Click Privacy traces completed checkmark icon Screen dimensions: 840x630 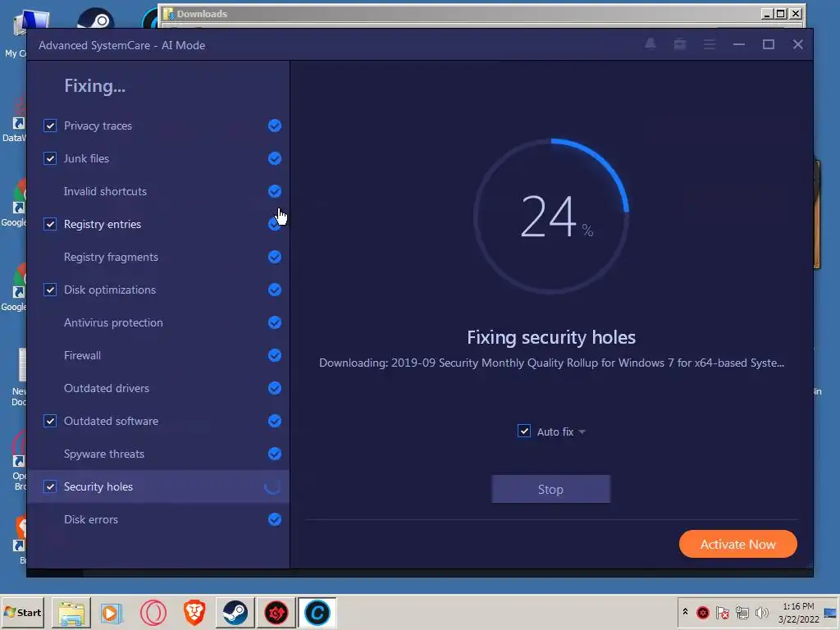[274, 126]
